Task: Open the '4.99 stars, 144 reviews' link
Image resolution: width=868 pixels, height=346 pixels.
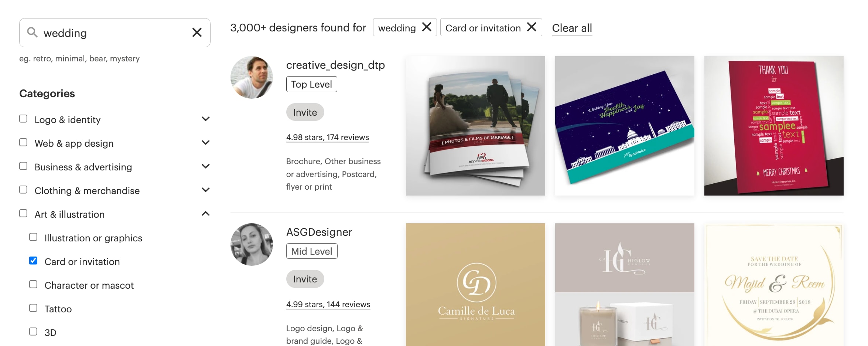Action: (x=328, y=304)
